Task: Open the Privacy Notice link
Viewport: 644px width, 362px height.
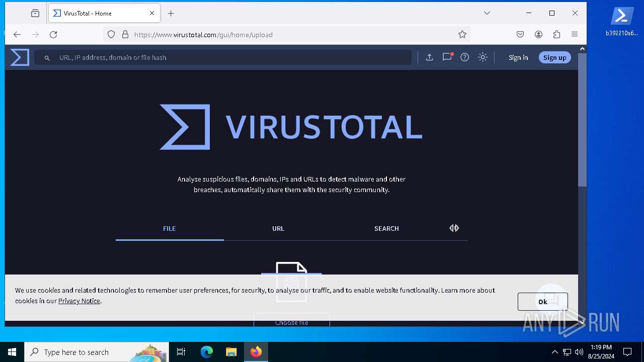Action: tap(79, 301)
